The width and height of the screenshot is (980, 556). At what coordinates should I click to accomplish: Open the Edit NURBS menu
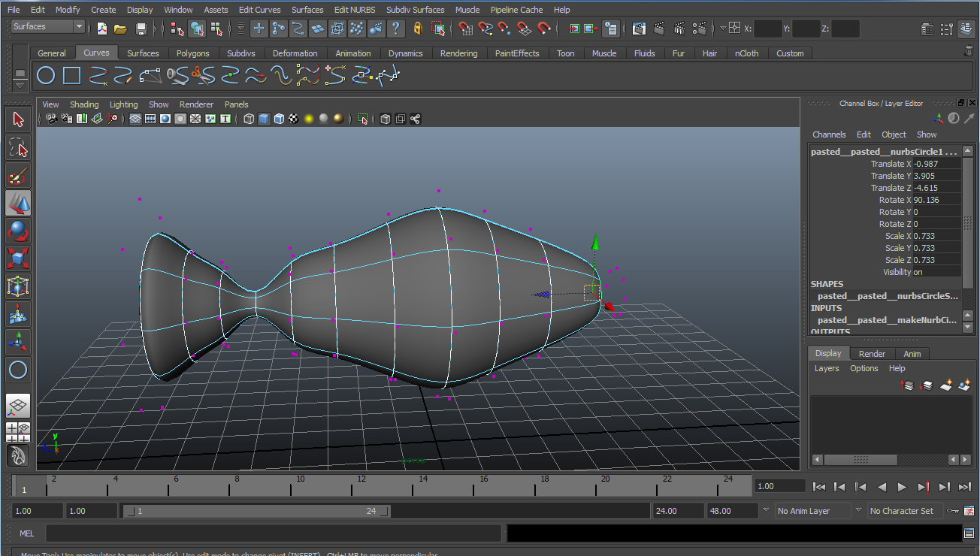pos(355,10)
